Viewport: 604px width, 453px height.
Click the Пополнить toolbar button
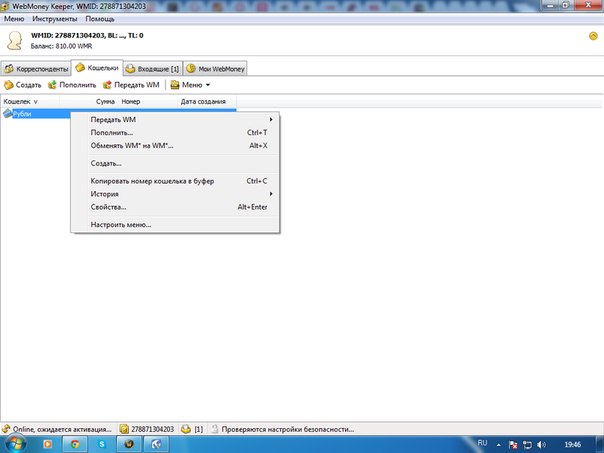(x=72, y=85)
